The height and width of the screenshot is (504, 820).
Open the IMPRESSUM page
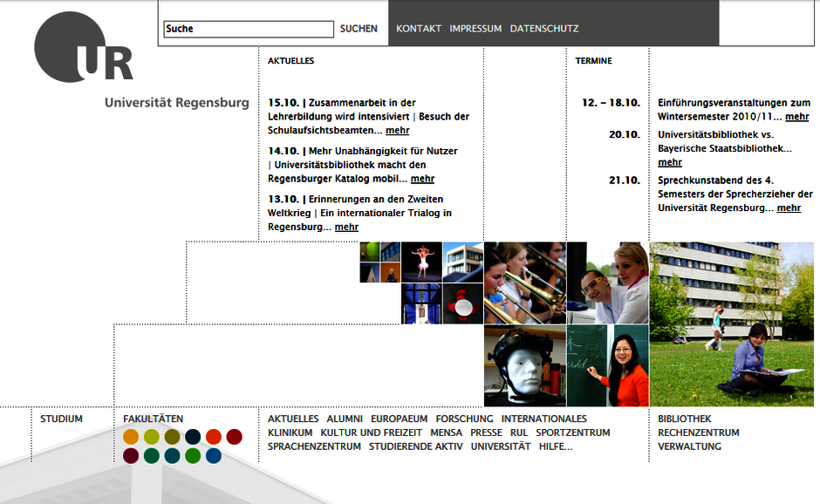pos(475,29)
